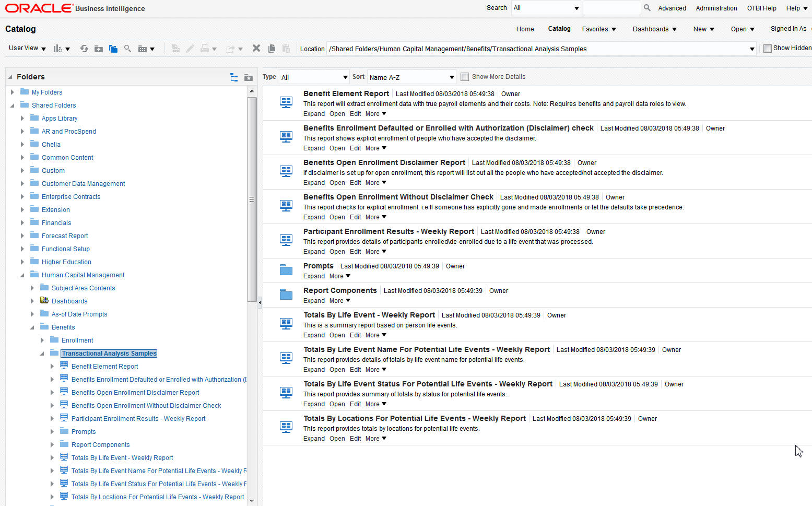Collapse the Folders pane header
The height and width of the screenshot is (506, 812).
(10, 77)
